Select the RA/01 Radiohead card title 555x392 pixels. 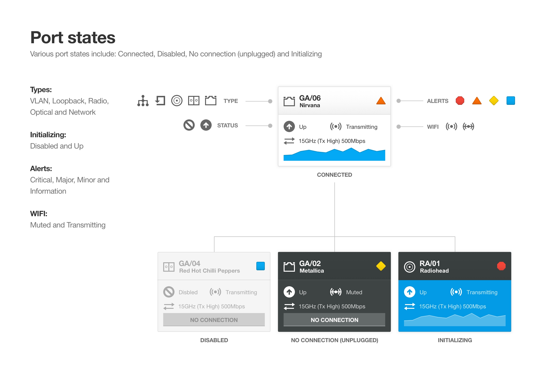coord(434,267)
